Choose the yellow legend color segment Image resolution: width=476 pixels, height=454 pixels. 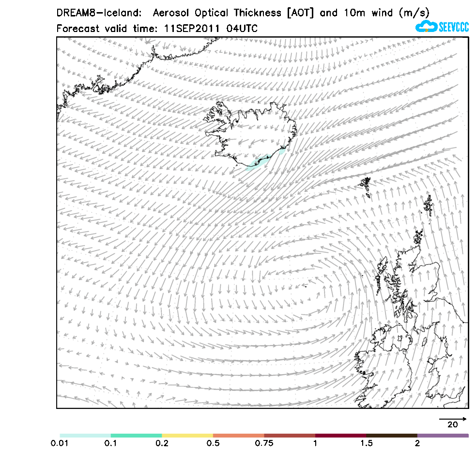point(187,436)
